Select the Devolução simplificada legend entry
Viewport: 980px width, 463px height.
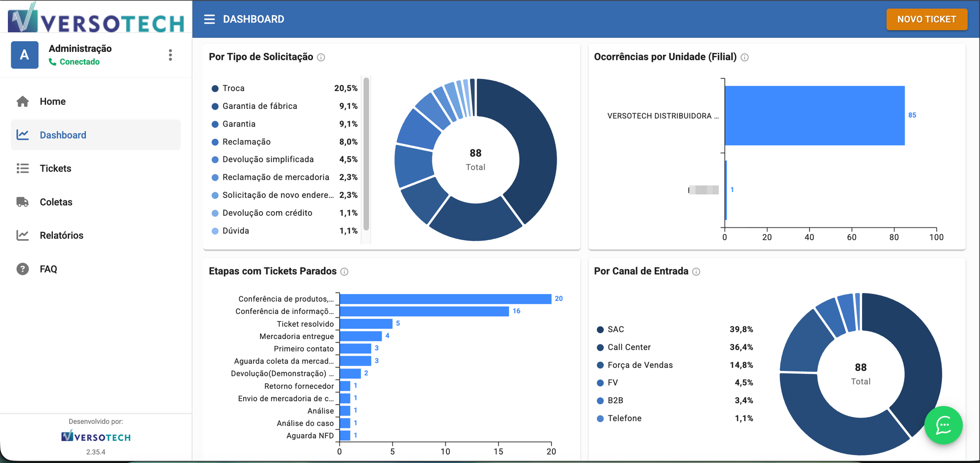coord(284,160)
